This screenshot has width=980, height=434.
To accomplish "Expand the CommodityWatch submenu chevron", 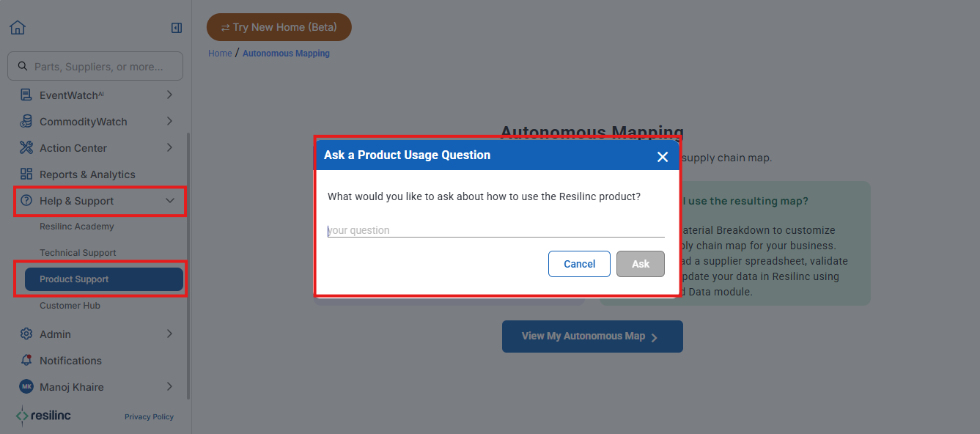I will pyautogui.click(x=169, y=122).
